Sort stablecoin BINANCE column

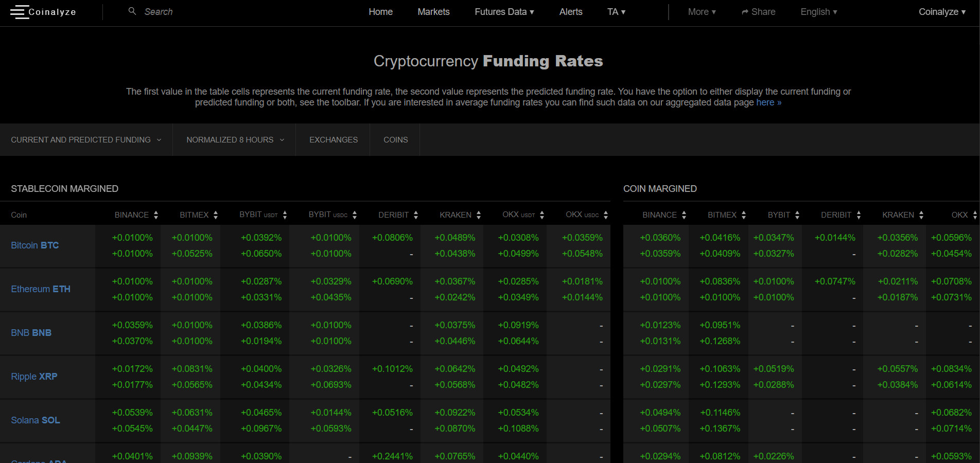[156, 215]
